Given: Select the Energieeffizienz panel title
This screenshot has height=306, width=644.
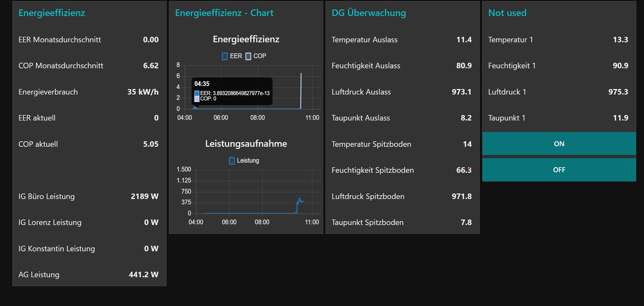Looking at the screenshot, I should click(x=52, y=13).
